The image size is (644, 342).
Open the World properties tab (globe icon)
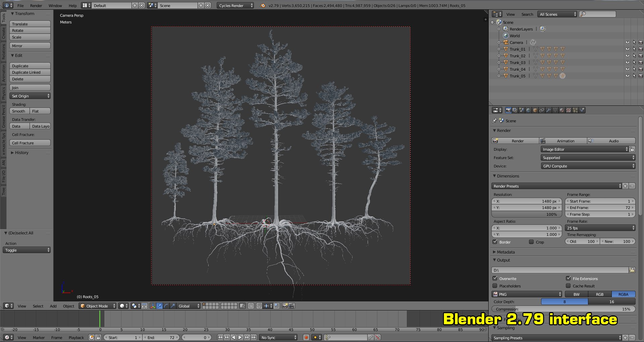(528, 110)
